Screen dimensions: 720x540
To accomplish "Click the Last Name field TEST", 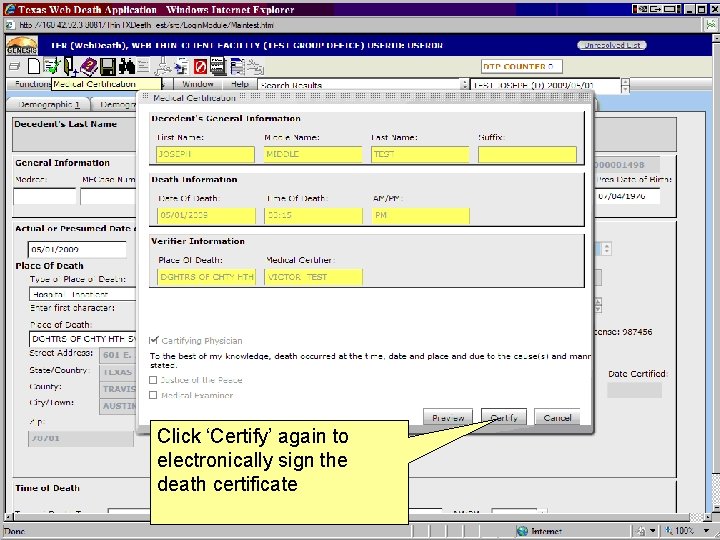I will point(420,154).
